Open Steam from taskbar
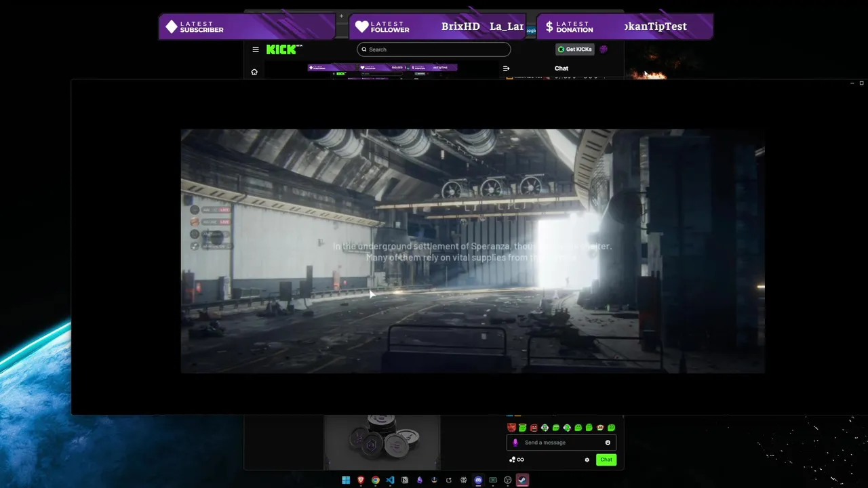 coord(522,480)
